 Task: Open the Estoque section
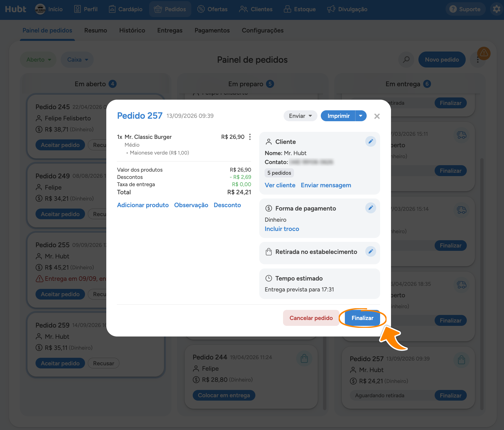point(300,9)
